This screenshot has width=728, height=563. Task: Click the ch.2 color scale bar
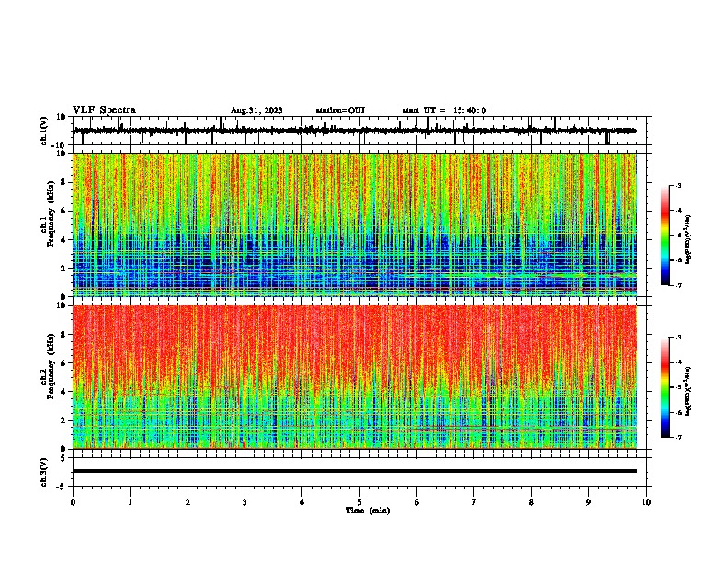[665, 387]
